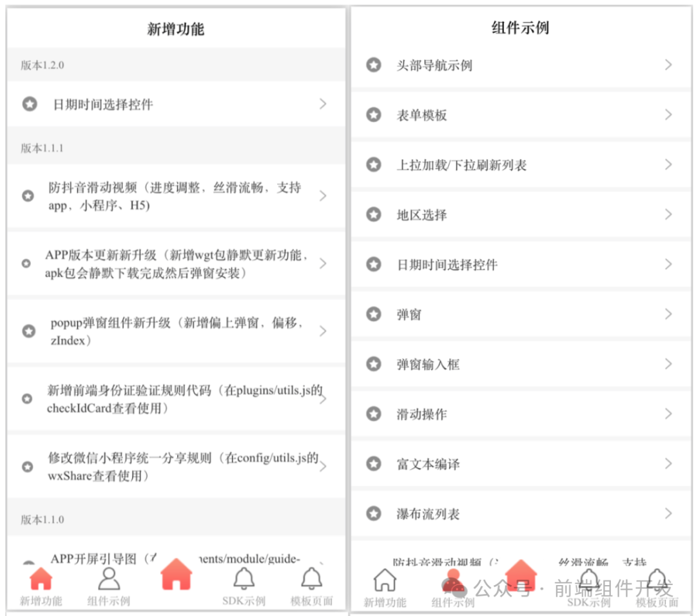
Task: Open 上拉加载/下拉刷新列表 item text
Action: (x=461, y=165)
